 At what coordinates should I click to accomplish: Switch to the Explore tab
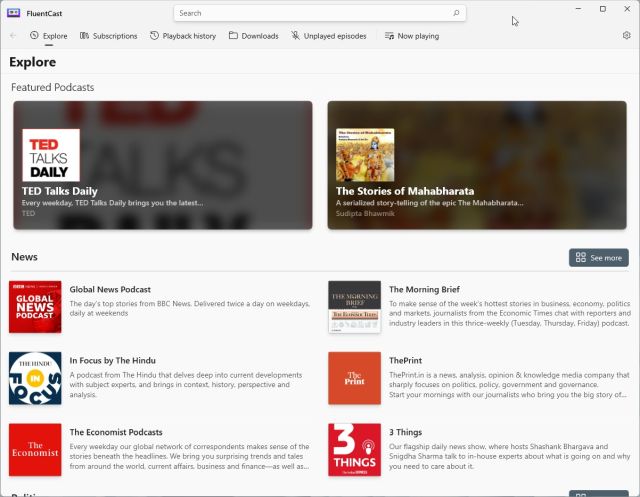[x=49, y=36]
